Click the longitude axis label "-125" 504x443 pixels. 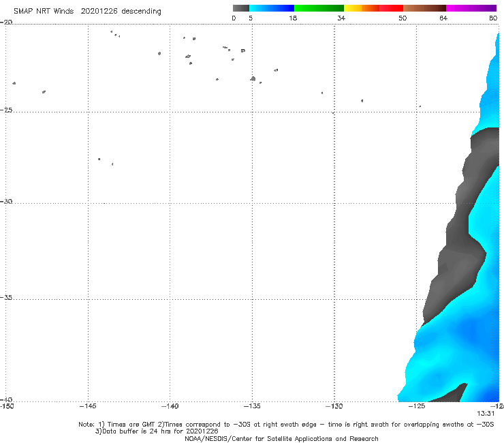point(417,406)
